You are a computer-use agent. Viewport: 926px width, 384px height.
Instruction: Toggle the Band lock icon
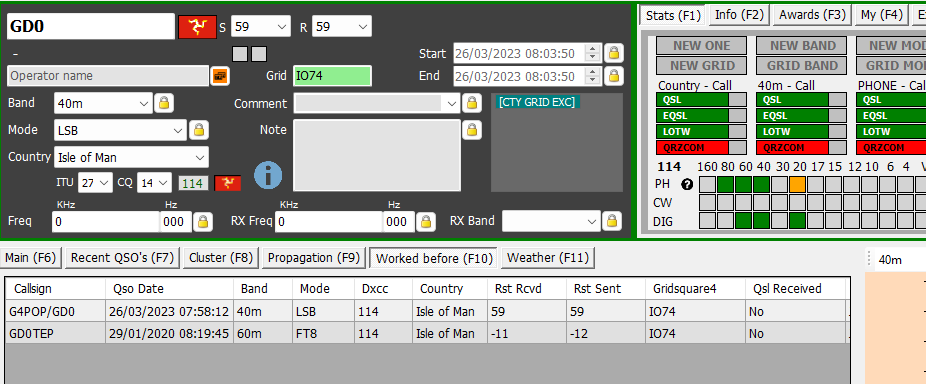164,103
